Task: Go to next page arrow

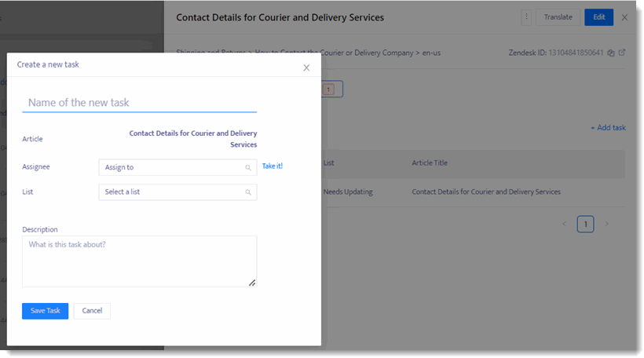Action: pyautogui.click(x=606, y=225)
